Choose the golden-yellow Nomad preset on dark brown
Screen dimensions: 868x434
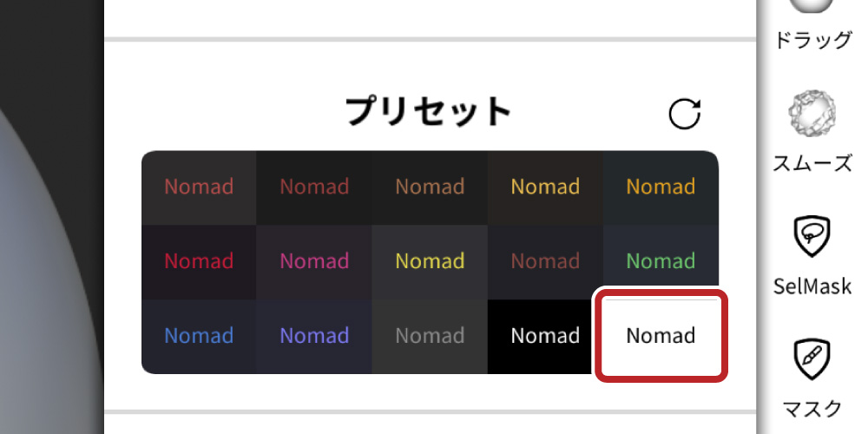(x=545, y=187)
